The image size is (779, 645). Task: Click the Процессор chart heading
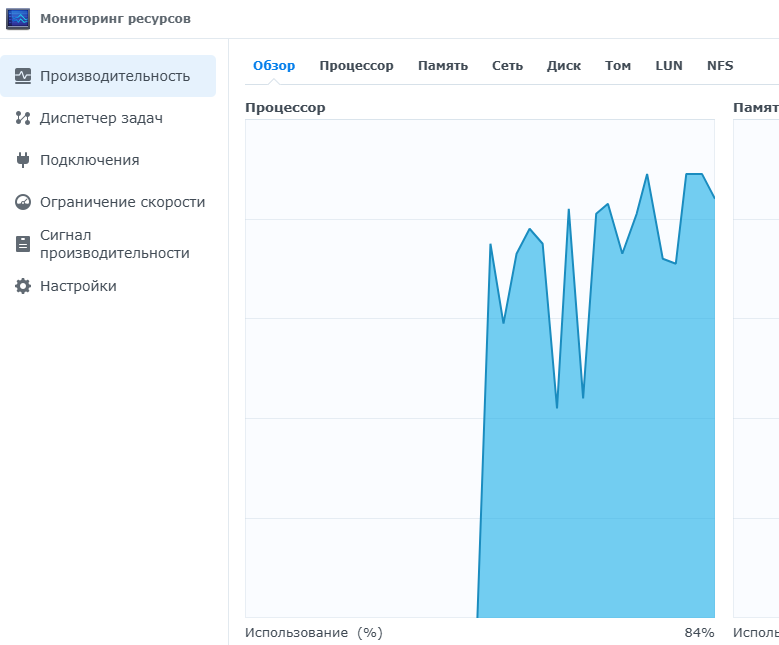tap(285, 108)
